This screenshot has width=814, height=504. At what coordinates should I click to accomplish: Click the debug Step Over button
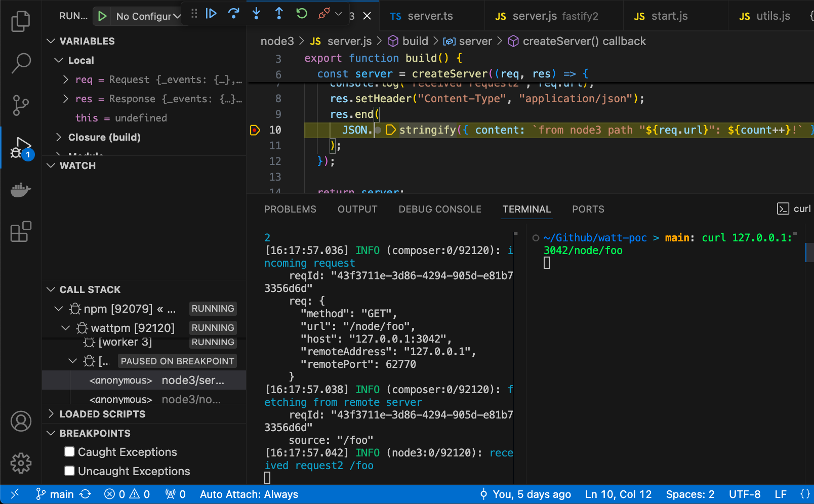(234, 14)
